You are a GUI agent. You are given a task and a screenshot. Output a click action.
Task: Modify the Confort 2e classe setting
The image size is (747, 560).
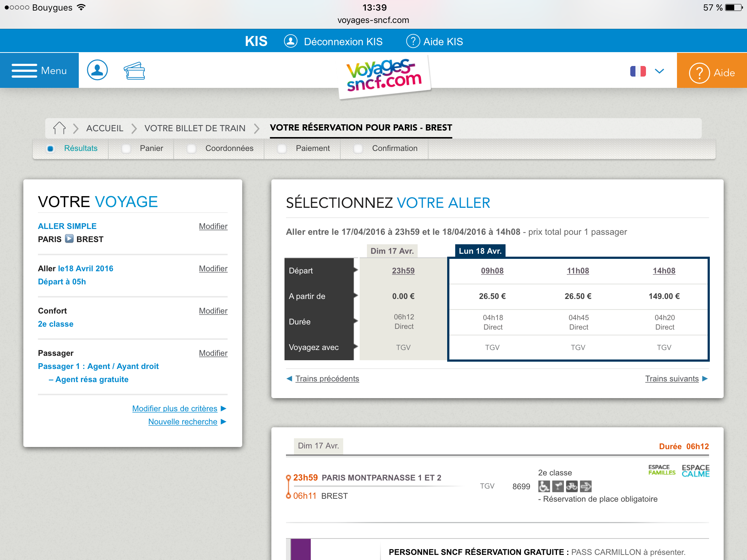click(213, 311)
